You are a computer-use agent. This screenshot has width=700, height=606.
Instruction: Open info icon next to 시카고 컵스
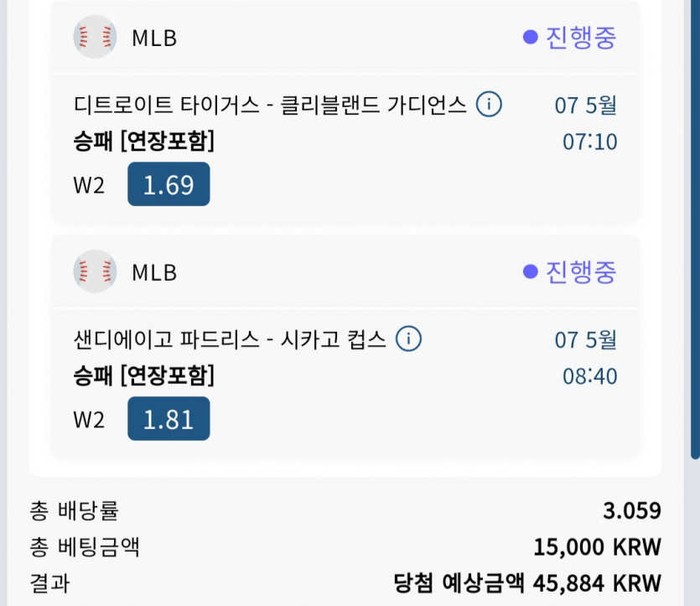point(408,339)
